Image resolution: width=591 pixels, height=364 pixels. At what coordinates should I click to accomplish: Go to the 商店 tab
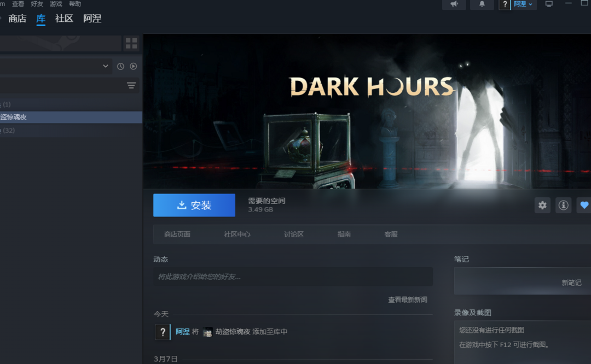[18, 19]
